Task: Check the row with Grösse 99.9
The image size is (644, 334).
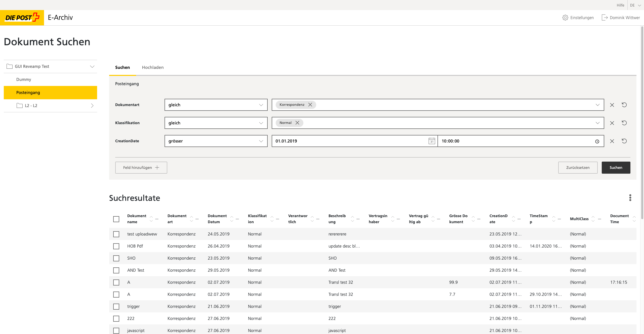Action: (x=116, y=282)
